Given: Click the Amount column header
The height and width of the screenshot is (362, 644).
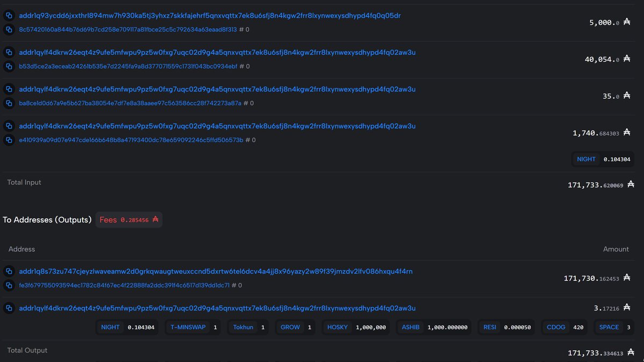Looking at the screenshot, I should 616,249.
